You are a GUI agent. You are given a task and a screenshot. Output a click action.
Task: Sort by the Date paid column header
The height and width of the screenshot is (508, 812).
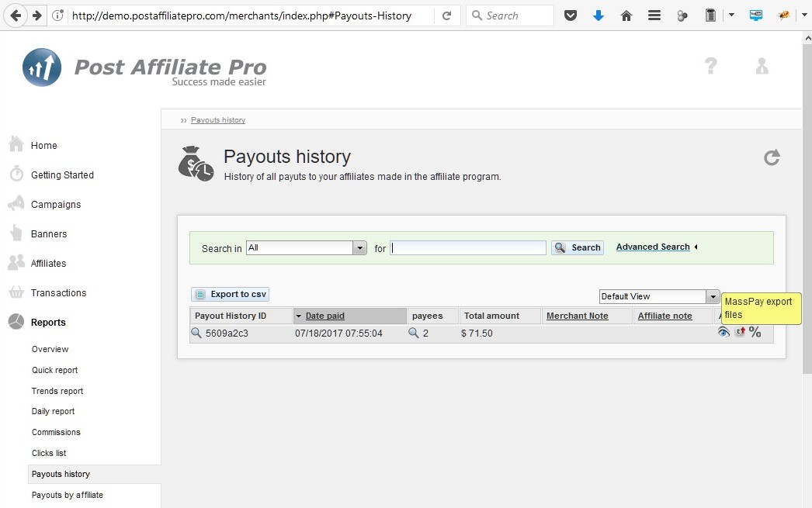click(x=325, y=316)
